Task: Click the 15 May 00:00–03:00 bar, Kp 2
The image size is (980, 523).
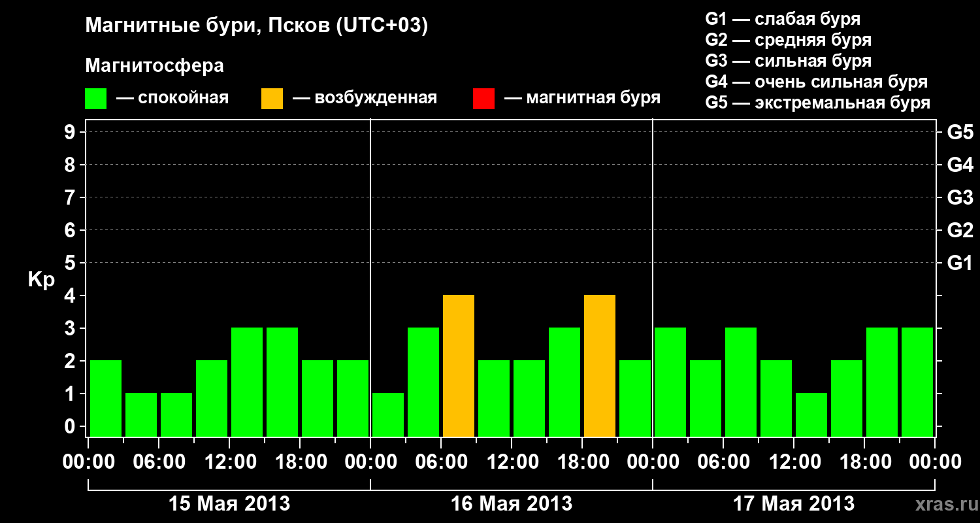Action: point(106,399)
